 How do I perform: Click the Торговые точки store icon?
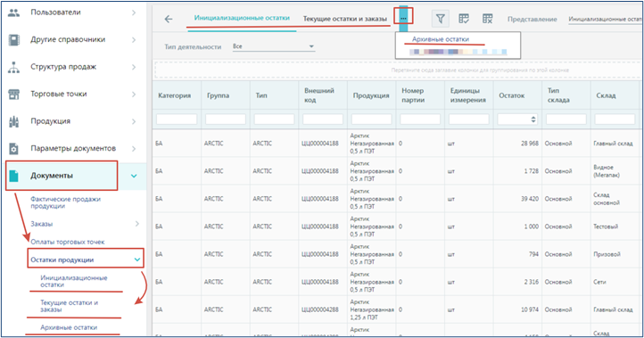click(x=13, y=94)
